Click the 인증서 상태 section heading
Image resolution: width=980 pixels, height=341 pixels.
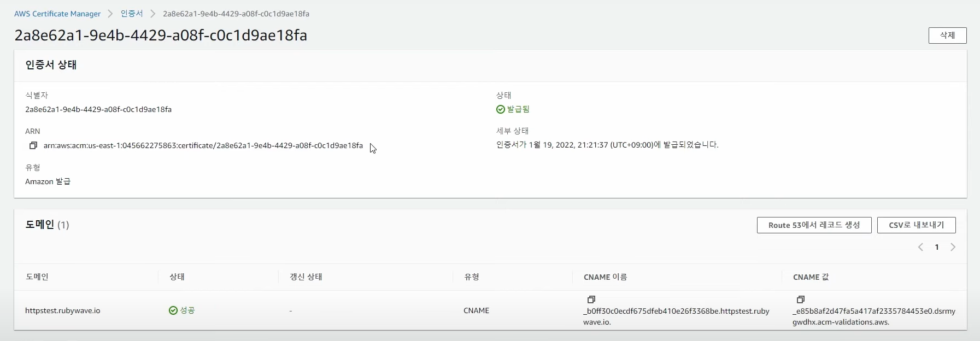(51, 64)
